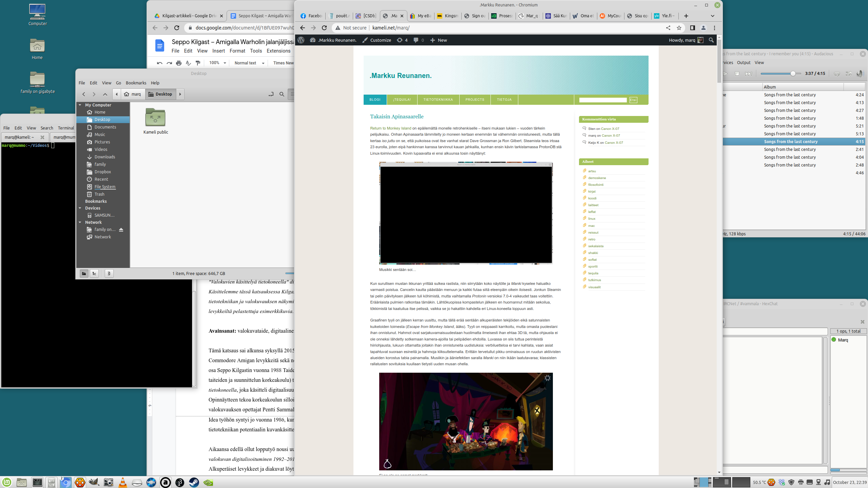The image size is (868, 488).
Task: Show the places sidebar icon in file manager status bar
Action: coord(84,273)
